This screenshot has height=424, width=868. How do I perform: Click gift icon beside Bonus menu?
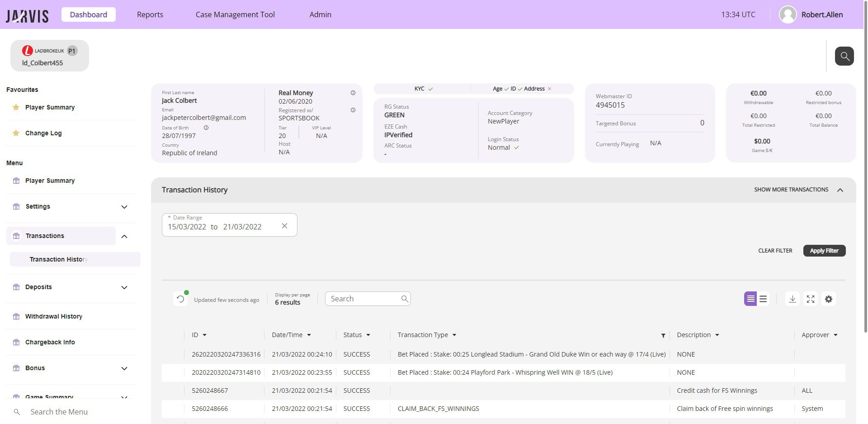click(x=16, y=368)
